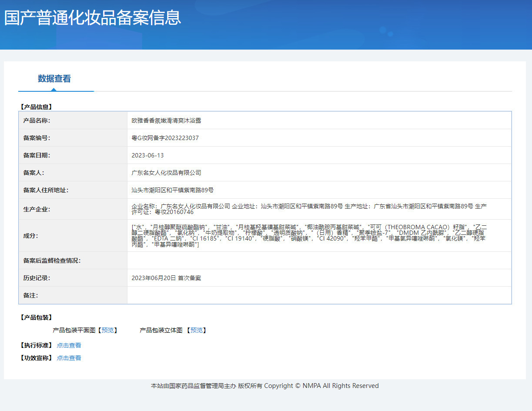This screenshot has width=532, height=411.
Task: Click the 成分 ingredients list text
Action: point(309,236)
